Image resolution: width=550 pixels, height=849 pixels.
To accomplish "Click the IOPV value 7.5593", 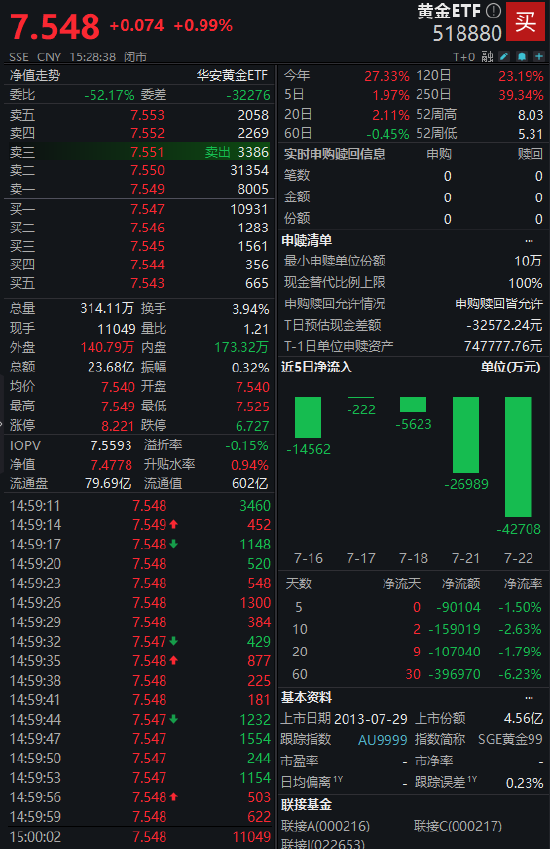I will [x=111, y=446].
